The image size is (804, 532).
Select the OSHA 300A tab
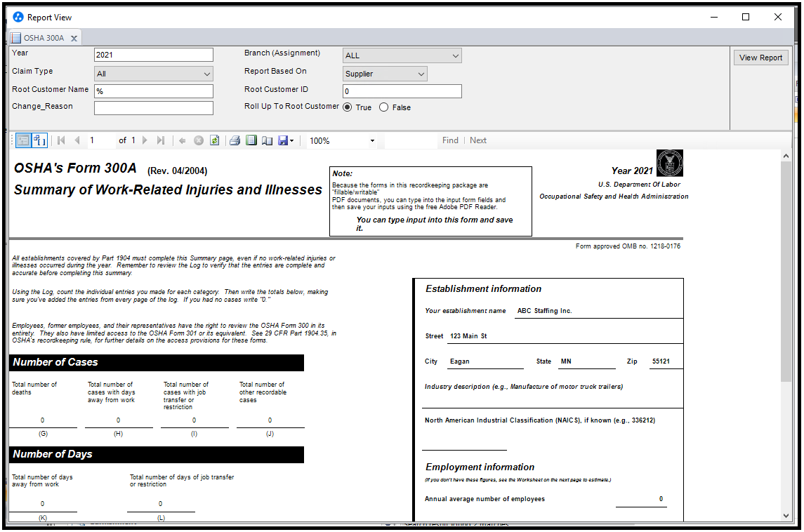44,38
